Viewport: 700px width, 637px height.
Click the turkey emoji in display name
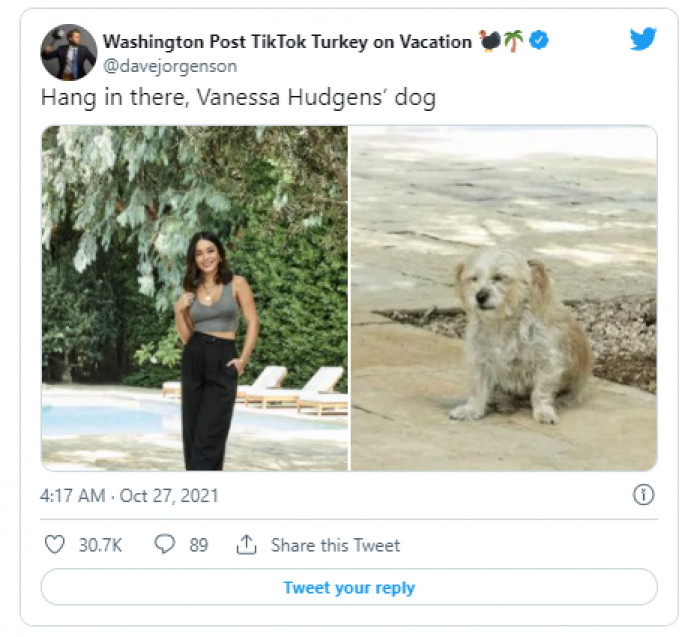pyautogui.click(x=490, y=41)
